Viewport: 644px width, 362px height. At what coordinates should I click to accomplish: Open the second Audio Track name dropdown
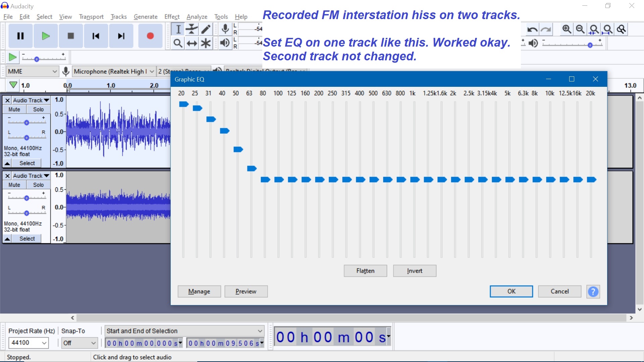click(x=31, y=176)
